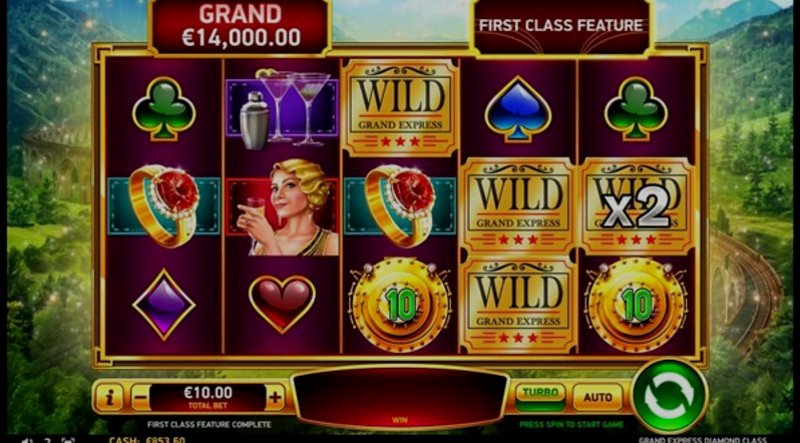Click the green club on first reel
The width and height of the screenshot is (800, 443).
coord(164,108)
